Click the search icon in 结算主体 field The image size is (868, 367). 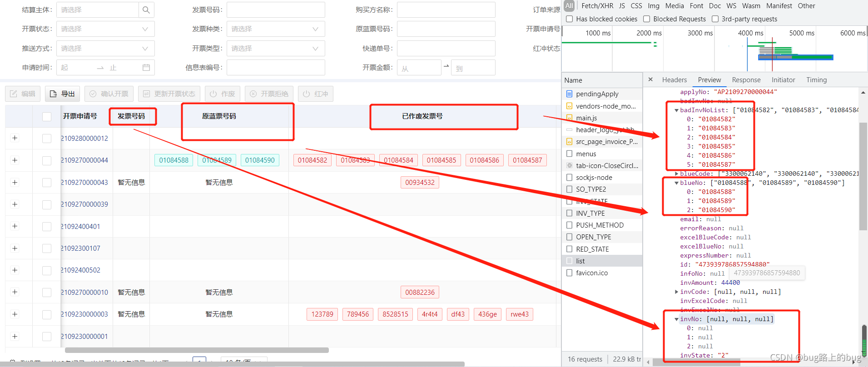pyautogui.click(x=146, y=10)
